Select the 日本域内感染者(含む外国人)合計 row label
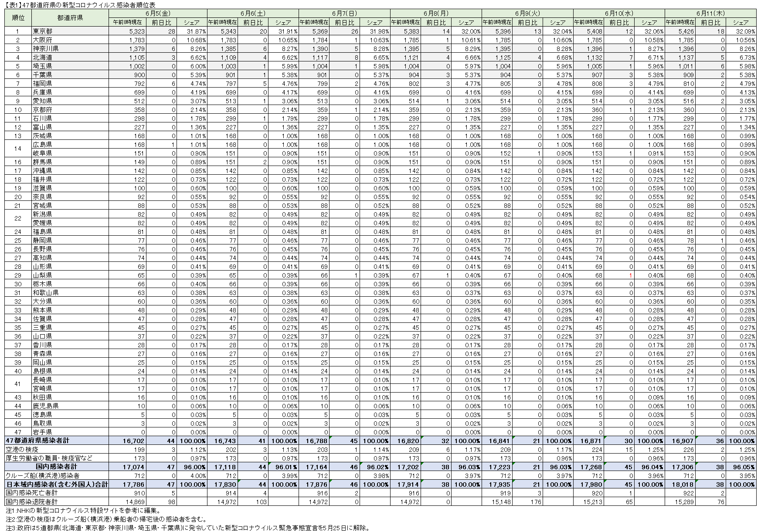761x532 pixels. pos(57,484)
